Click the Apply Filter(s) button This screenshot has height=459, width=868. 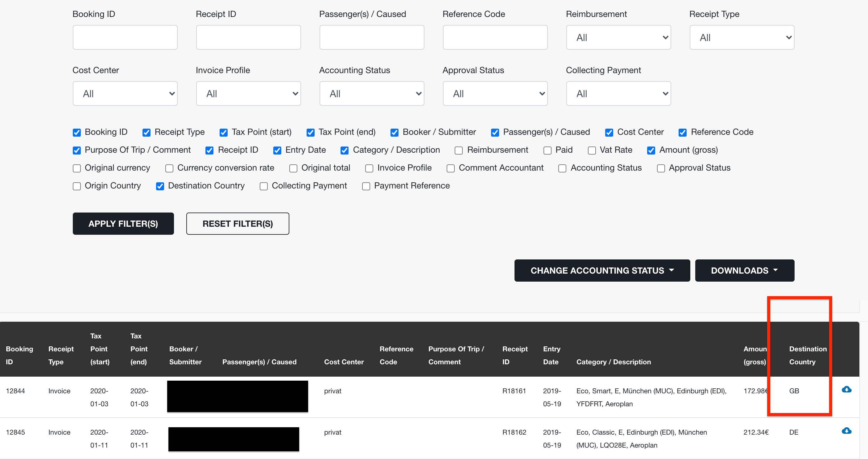(123, 223)
